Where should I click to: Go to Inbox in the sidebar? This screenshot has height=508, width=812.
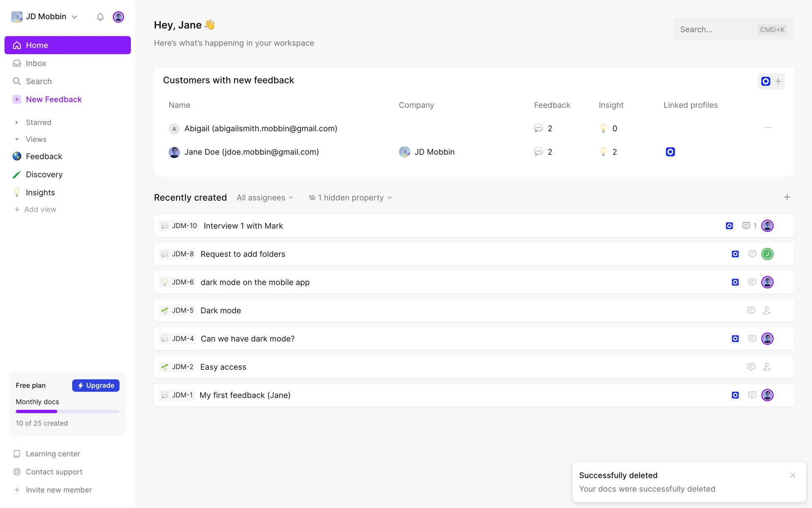pyautogui.click(x=36, y=63)
